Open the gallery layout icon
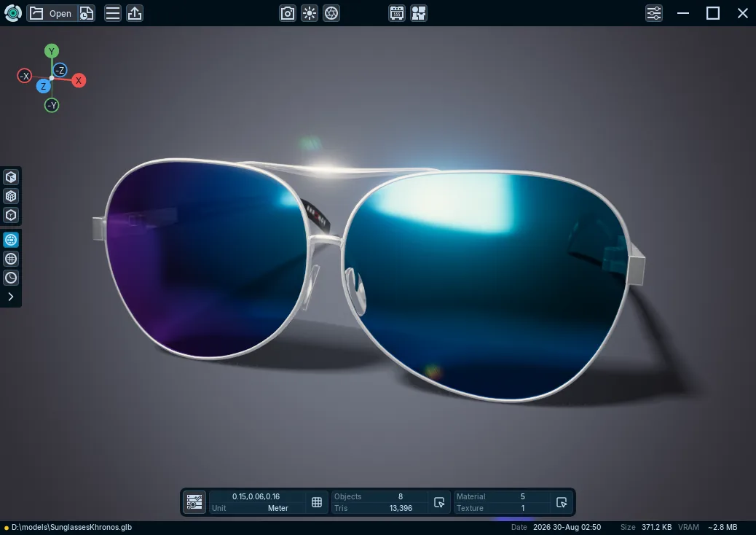 pos(419,13)
